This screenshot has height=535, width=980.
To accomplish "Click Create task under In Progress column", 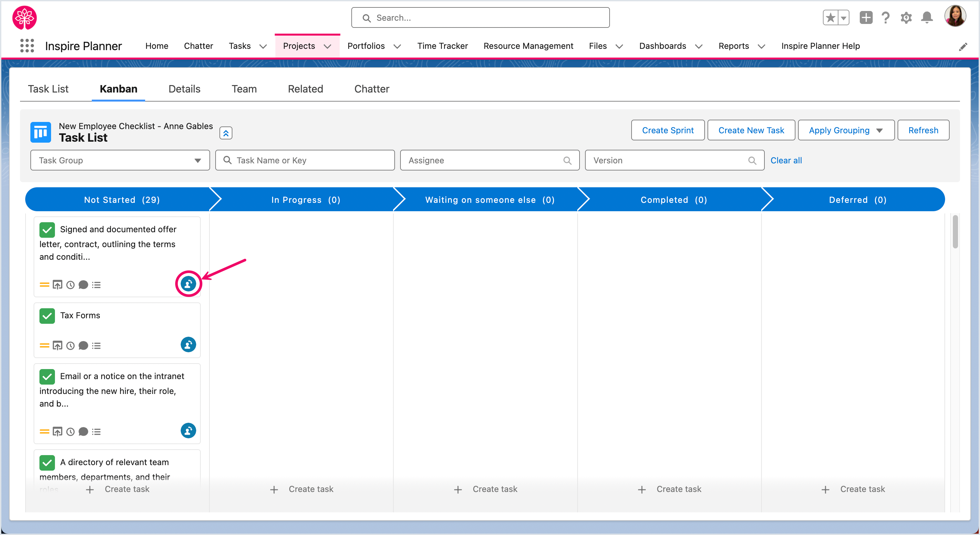I will click(x=302, y=489).
